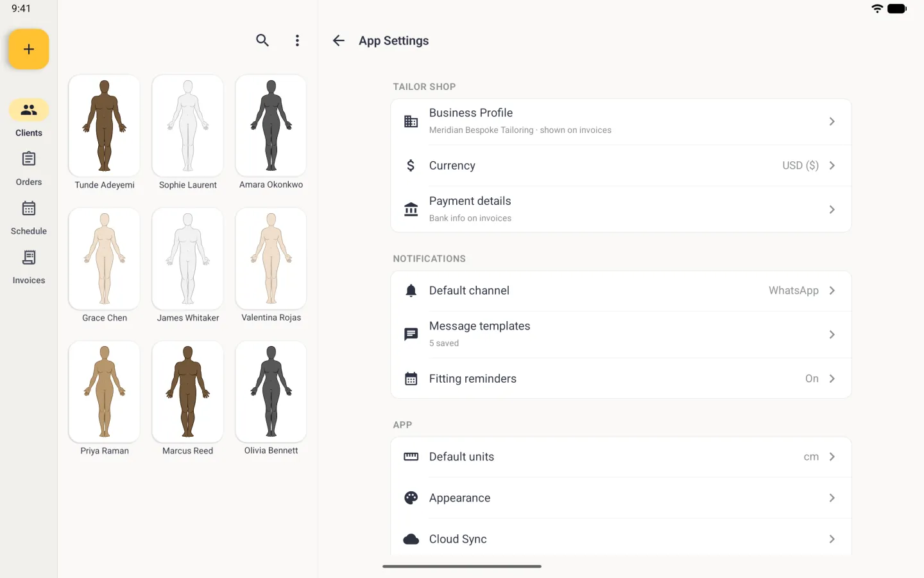Select Marcus Reed's body figure
This screenshot has height=578, width=924.
point(188,392)
